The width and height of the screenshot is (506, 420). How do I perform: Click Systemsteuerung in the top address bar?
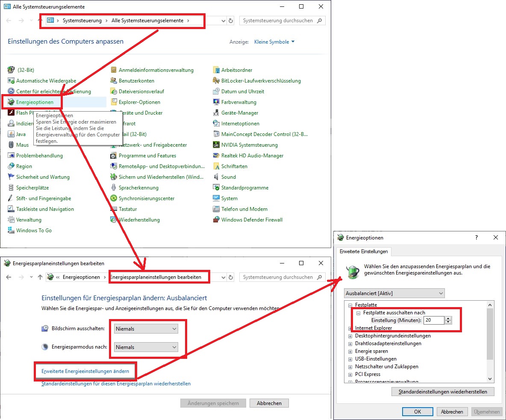coord(82,21)
